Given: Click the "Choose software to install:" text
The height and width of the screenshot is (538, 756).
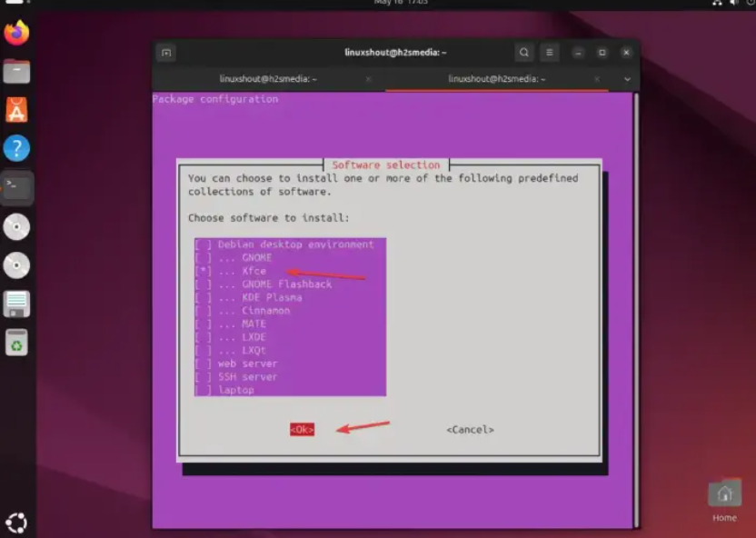Looking at the screenshot, I should coord(269,218).
